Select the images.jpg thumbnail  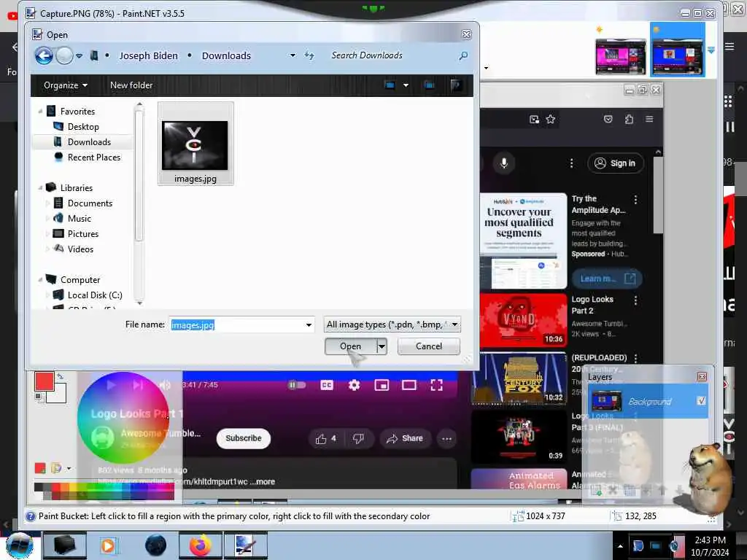196,144
